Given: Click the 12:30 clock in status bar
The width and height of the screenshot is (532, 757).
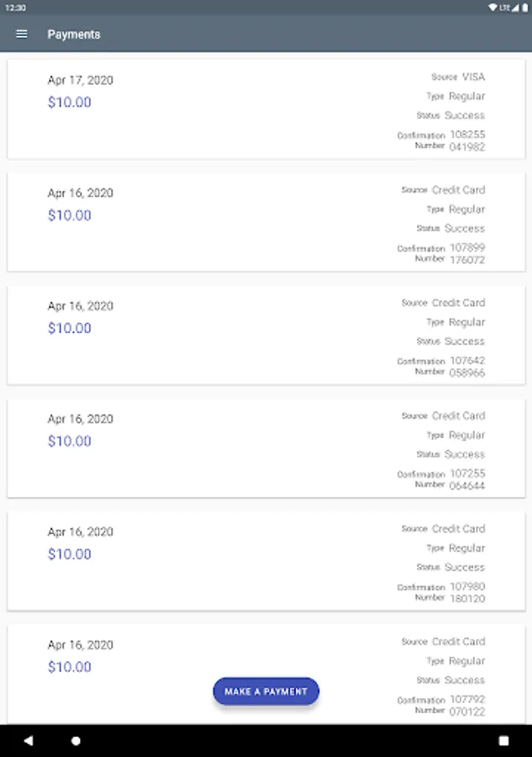Looking at the screenshot, I should pyautogui.click(x=15, y=7).
